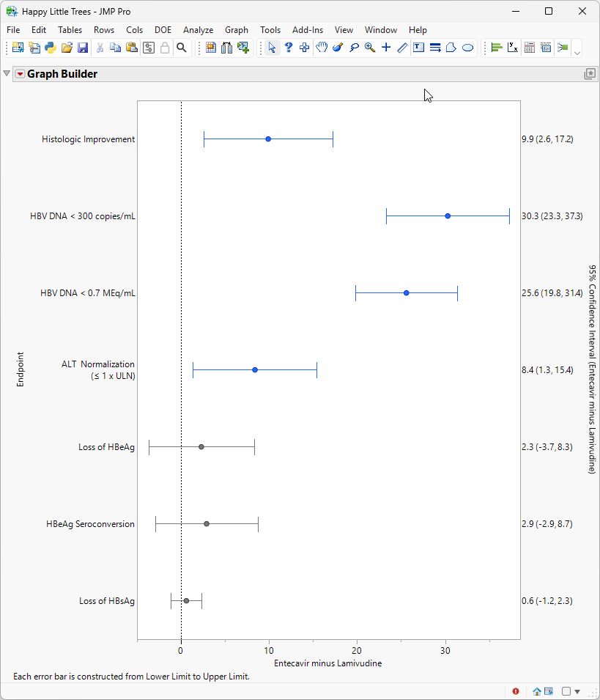The image size is (600, 700).
Task: Click the Save icon in the toolbar
Action: [83, 47]
